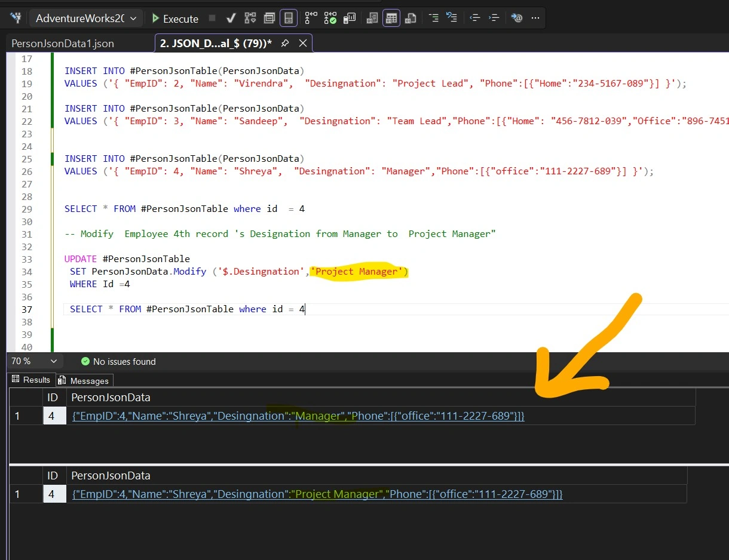Click the No issues found indicator
The height and width of the screenshot is (560, 729).
pyautogui.click(x=118, y=362)
